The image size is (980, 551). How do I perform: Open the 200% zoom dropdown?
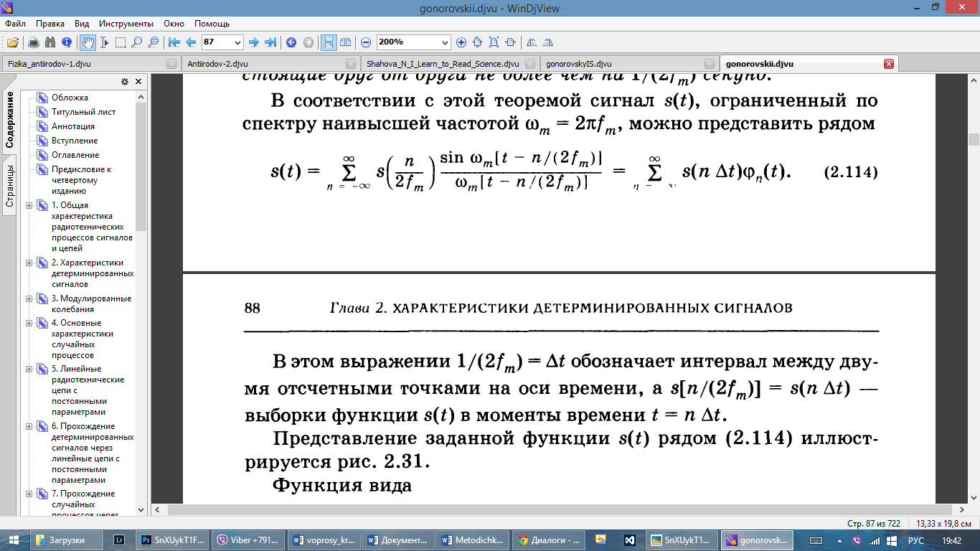pyautogui.click(x=445, y=42)
